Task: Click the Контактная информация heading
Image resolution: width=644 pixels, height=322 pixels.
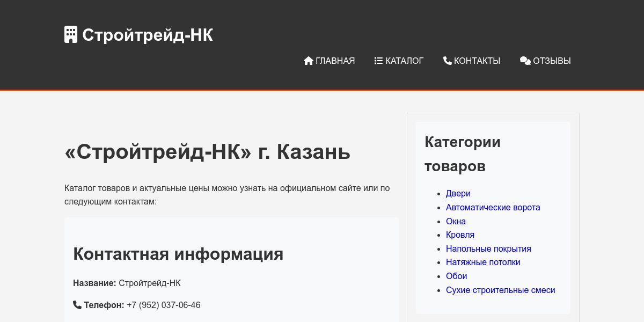Action: pyautogui.click(x=178, y=254)
